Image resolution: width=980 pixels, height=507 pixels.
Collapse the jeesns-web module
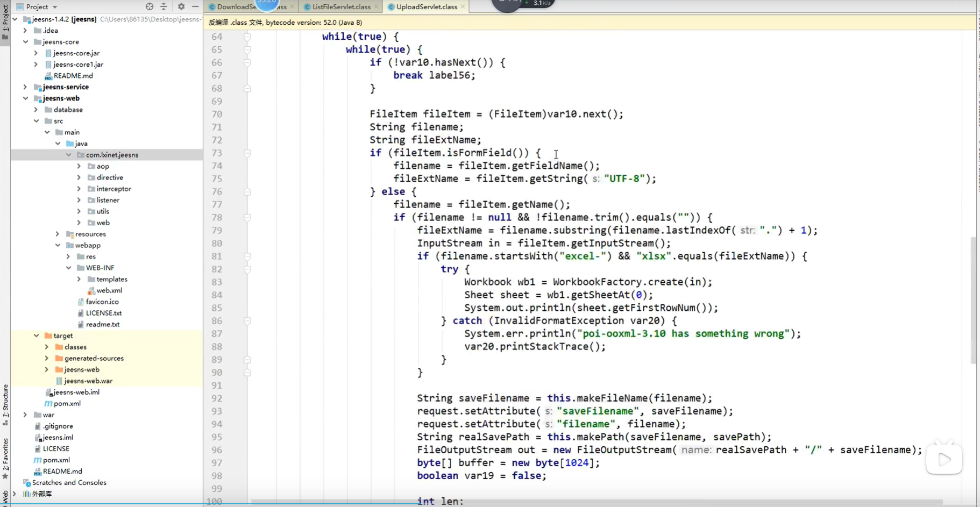pyautogui.click(x=25, y=98)
